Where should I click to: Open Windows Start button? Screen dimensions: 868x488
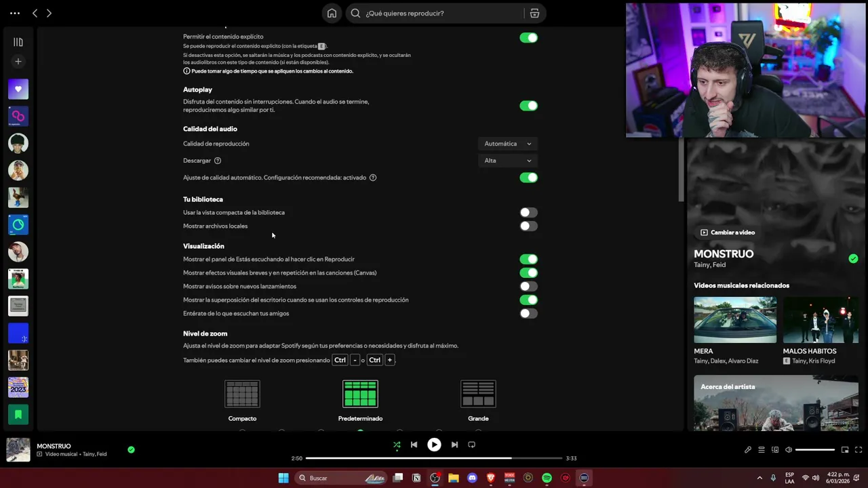point(283,478)
